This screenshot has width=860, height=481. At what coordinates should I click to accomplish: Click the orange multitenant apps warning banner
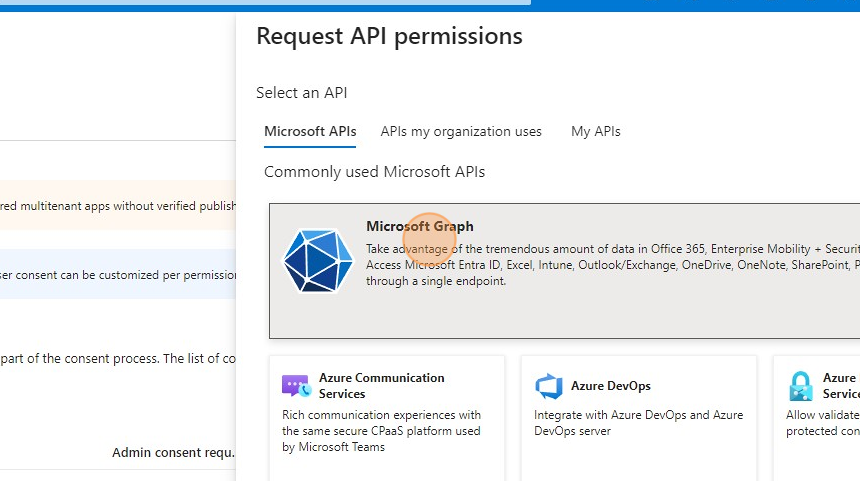[x=118, y=206]
